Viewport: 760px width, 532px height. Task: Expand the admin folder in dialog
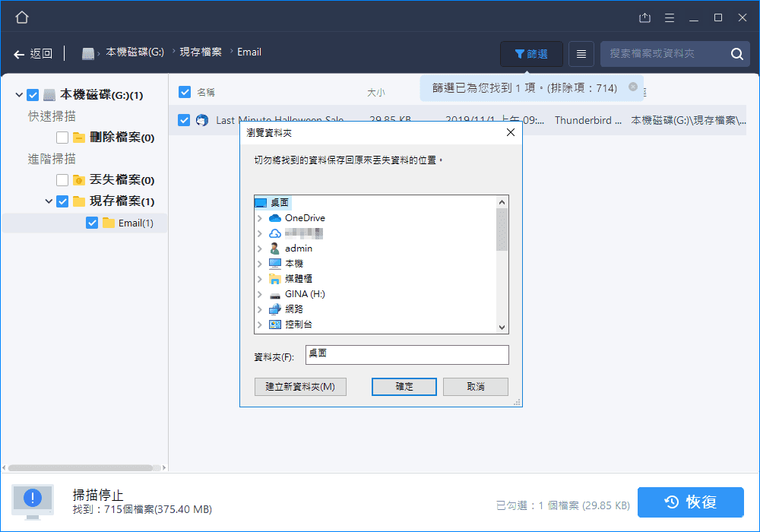coord(260,249)
